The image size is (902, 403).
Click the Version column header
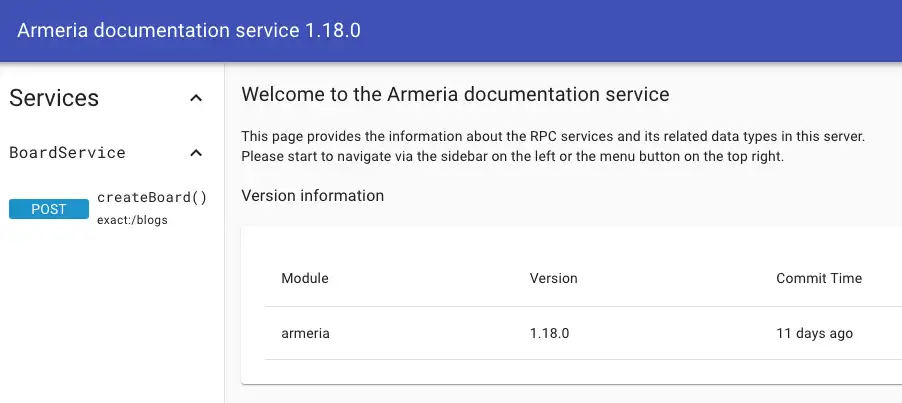(553, 278)
